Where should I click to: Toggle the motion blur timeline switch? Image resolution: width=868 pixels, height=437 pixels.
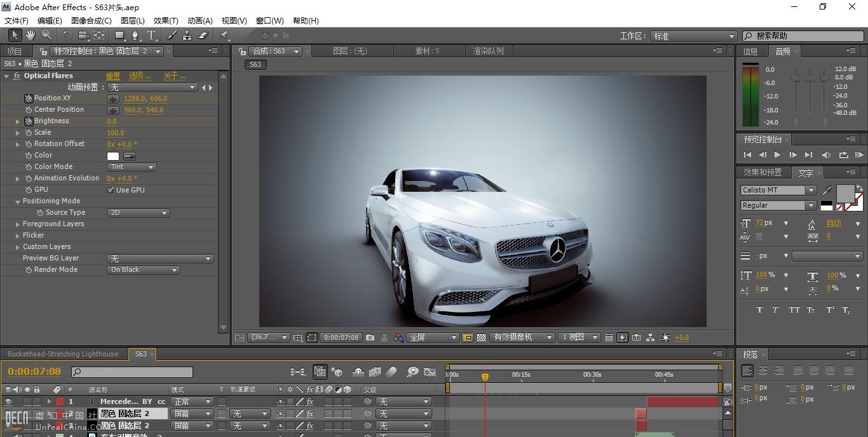(x=391, y=372)
